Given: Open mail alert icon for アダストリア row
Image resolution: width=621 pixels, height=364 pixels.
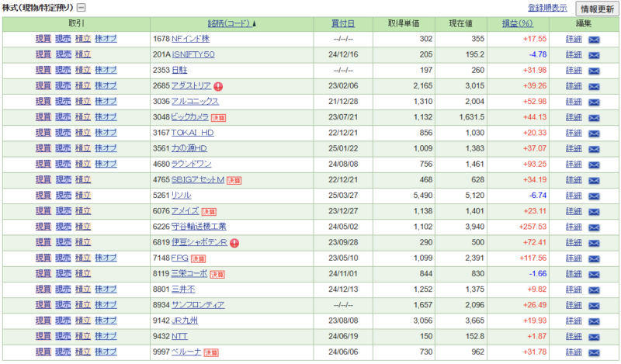Looking at the screenshot, I should pyautogui.click(x=594, y=86).
